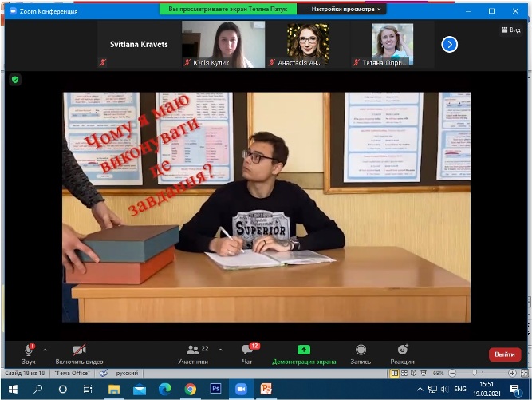The height and width of the screenshot is (400, 532).
Task: Unmute the microphone using Звук button
Action: (29, 352)
